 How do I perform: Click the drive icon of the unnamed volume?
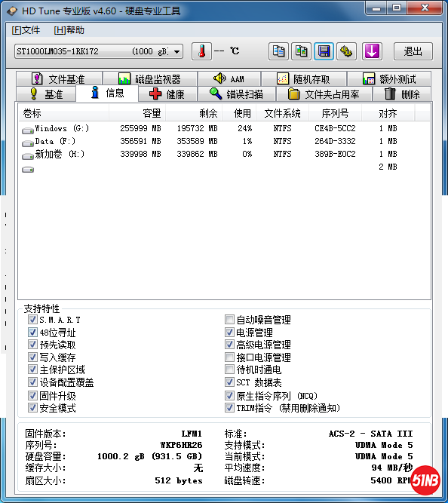click(28, 169)
